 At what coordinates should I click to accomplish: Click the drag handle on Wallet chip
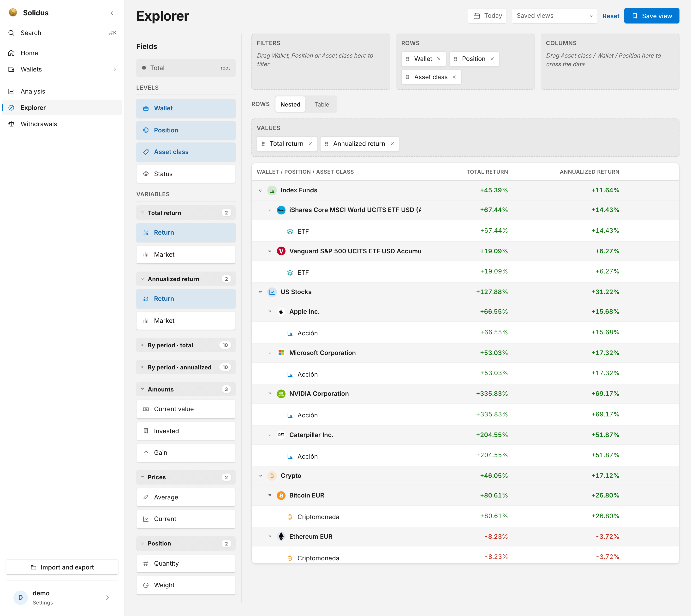[408, 59]
